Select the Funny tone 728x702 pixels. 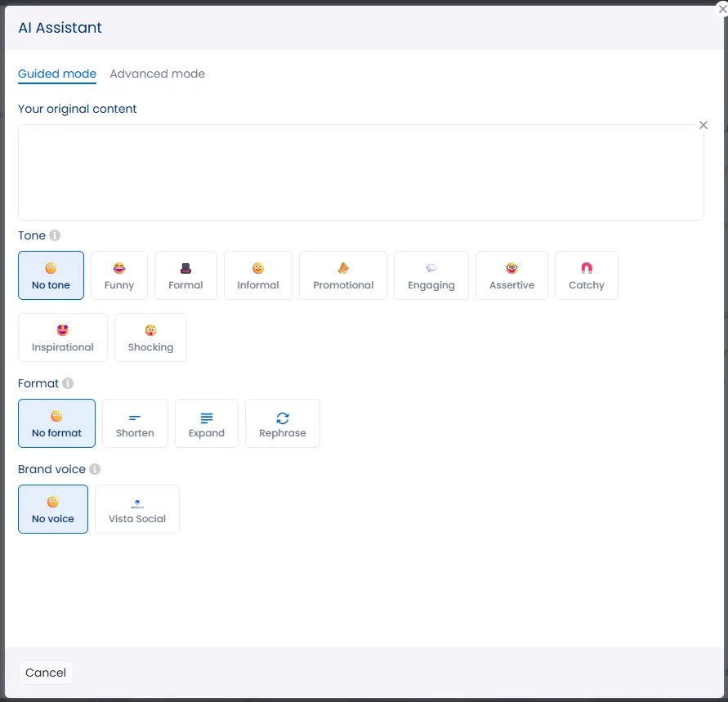(x=119, y=275)
